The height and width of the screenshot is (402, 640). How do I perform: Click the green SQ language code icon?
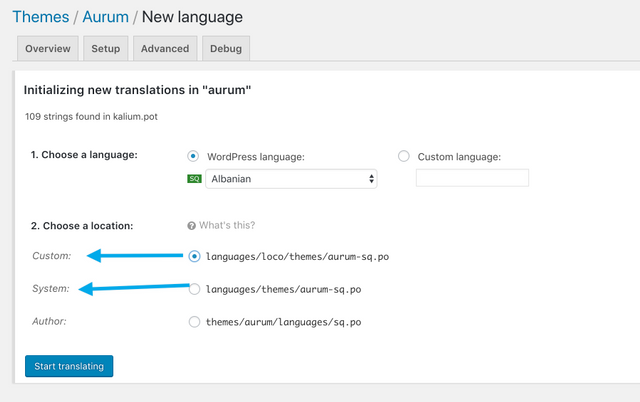click(x=195, y=179)
